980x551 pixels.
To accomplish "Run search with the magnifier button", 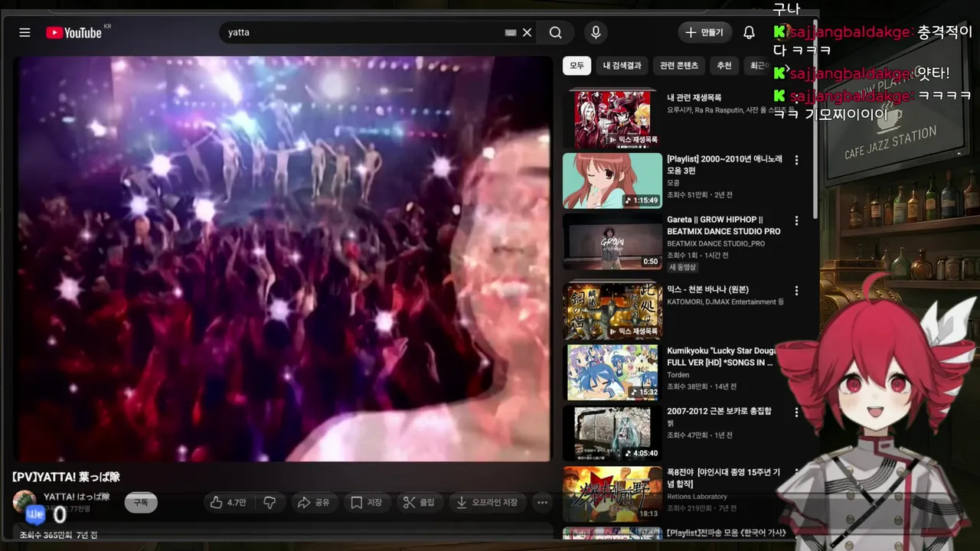I will pos(555,32).
